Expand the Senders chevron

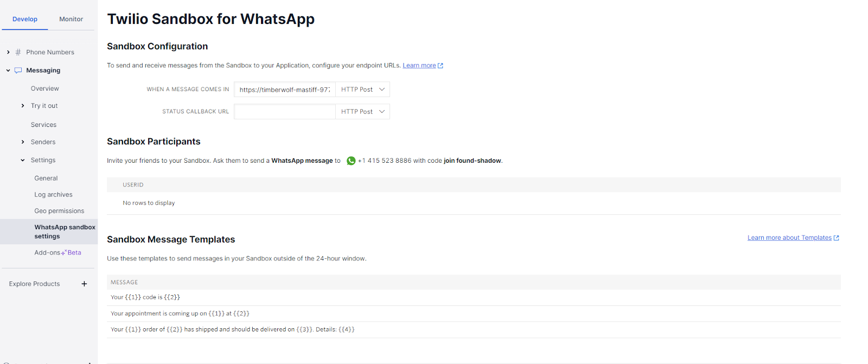tap(23, 142)
